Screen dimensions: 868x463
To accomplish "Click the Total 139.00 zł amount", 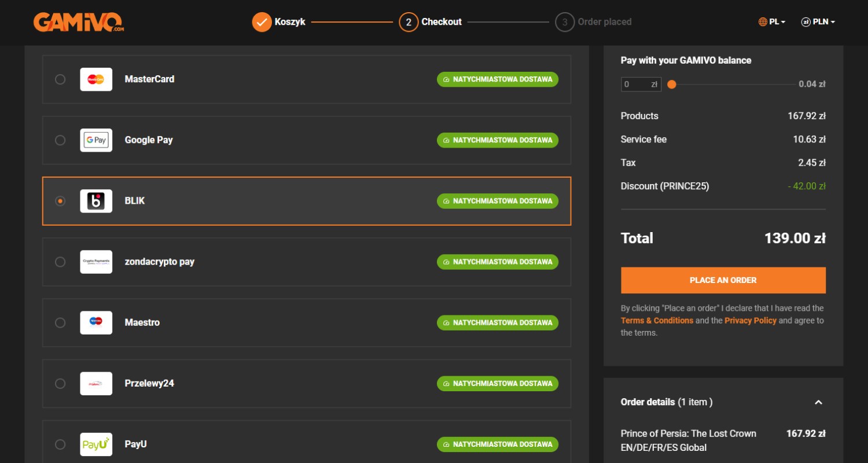I will pos(795,238).
